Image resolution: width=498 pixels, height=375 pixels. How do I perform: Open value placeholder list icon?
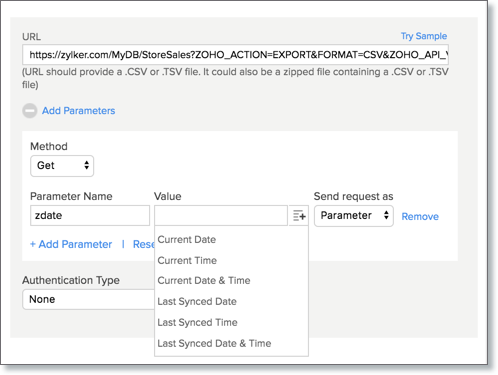pyautogui.click(x=299, y=216)
